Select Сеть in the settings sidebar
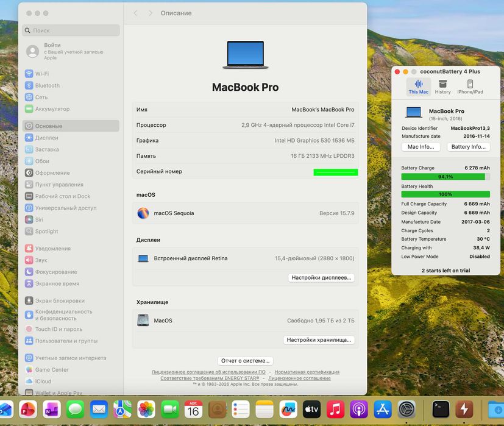The width and height of the screenshot is (504, 426). 71,97
